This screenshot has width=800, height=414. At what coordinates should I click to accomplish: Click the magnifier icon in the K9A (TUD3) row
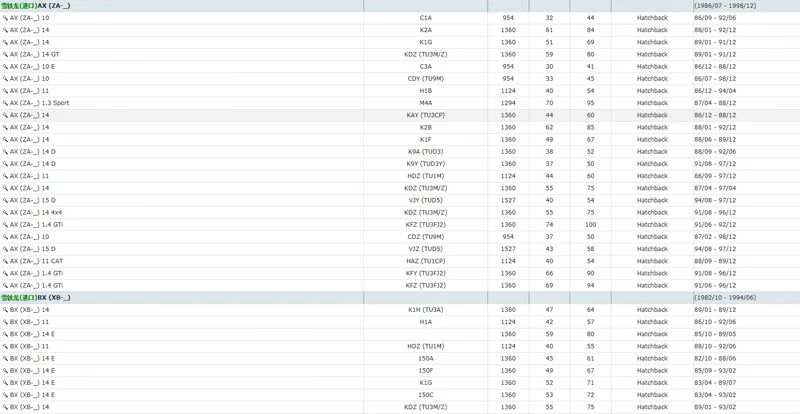[x=5, y=152]
